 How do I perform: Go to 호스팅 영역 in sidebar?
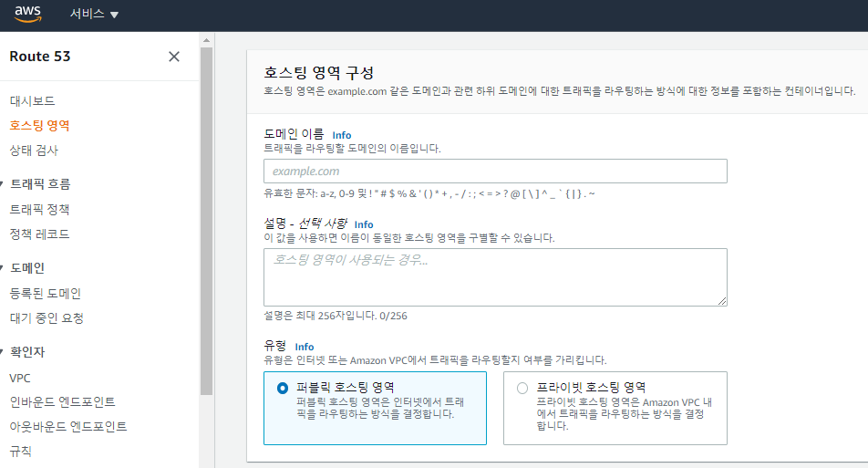coord(39,126)
